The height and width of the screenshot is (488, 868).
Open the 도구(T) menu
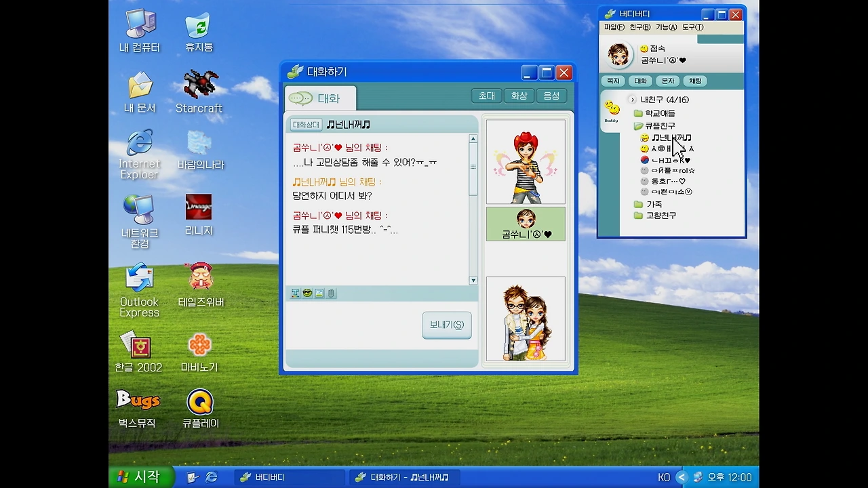point(692,27)
